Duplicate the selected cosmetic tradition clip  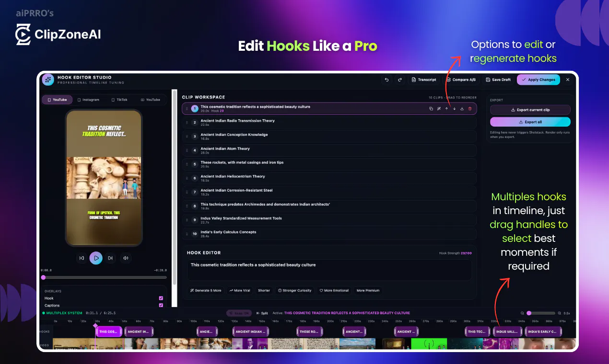(431, 109)
